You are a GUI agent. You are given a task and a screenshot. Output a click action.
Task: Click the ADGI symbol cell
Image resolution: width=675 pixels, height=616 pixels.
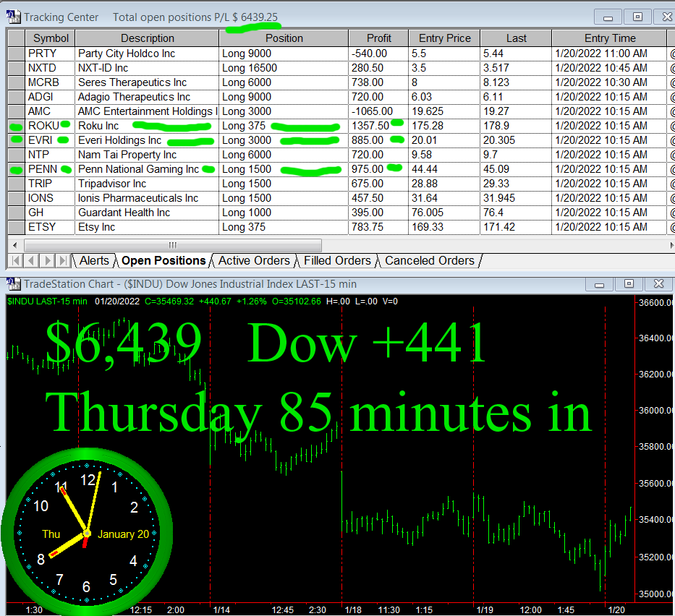[x=50, y=97]
